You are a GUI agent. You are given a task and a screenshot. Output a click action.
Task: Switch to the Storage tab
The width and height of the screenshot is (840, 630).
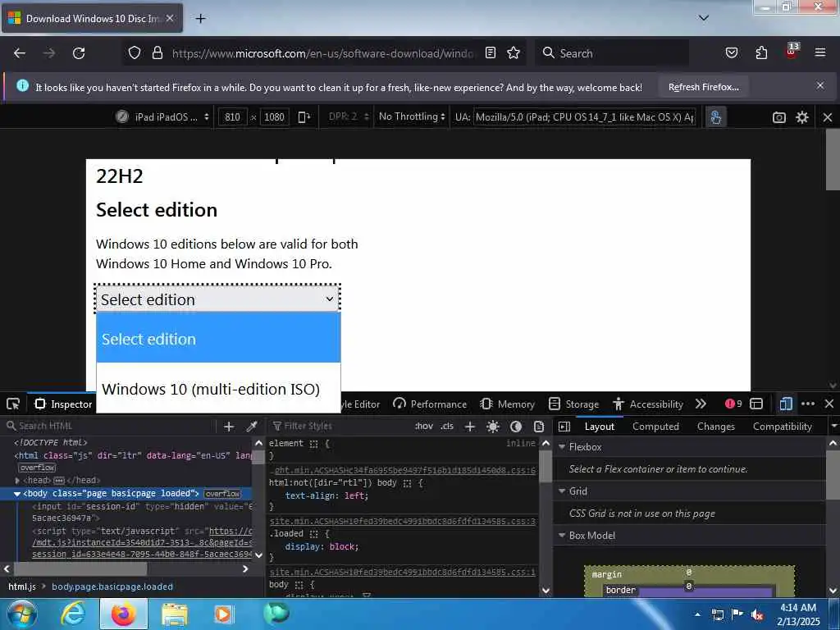573,404
